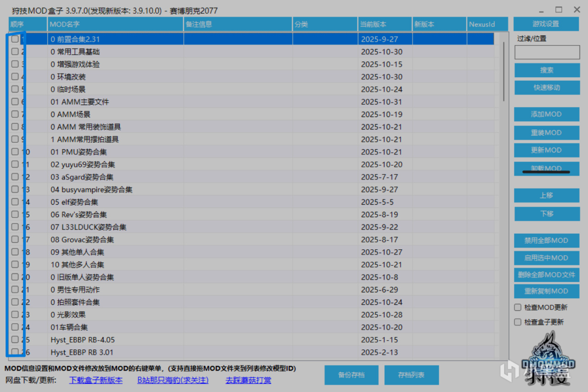This screenshot has height=392, width=588.
Task: Check the 0 男性专用动作 row checkbox
Action: pos(15,289)
